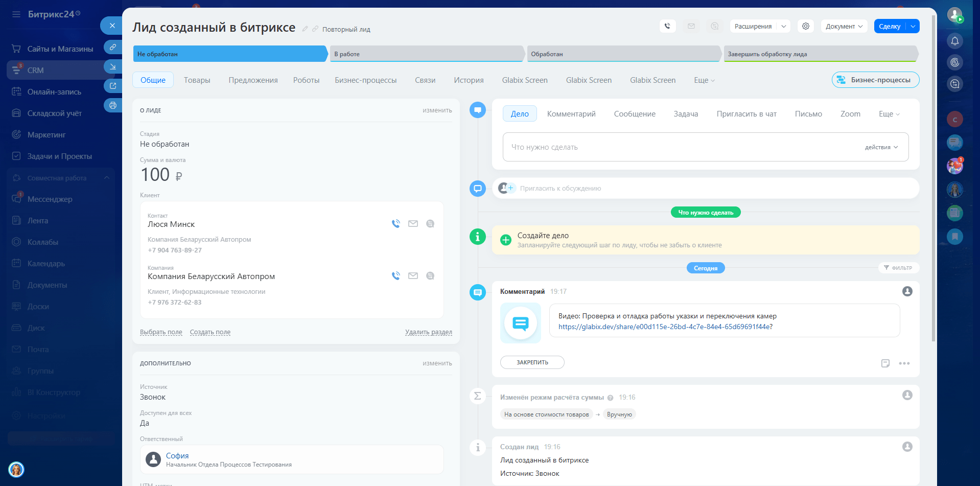Image resolution: width=980 pixels, height=486 pixels.
Task: Open the glabix.dev share link in the comment
Action: [x=665, y=327]
